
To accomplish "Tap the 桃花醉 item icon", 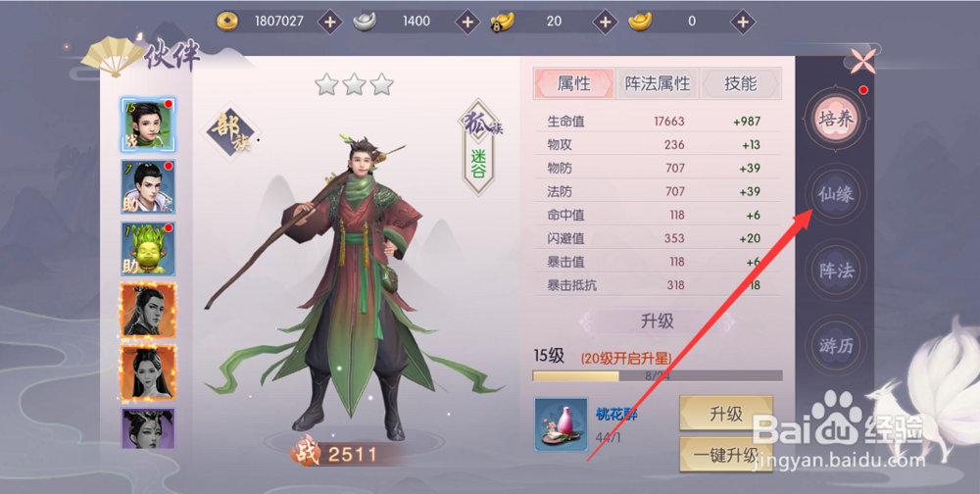I will 561,424.
